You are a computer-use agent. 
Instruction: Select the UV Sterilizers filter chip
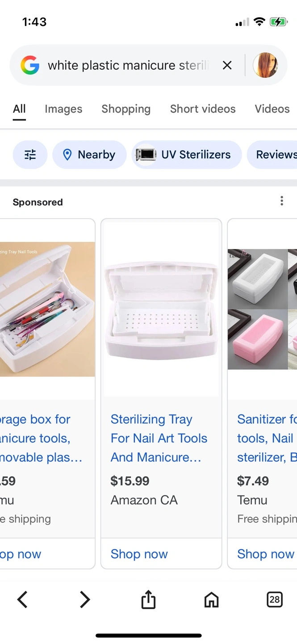[187, 155]
